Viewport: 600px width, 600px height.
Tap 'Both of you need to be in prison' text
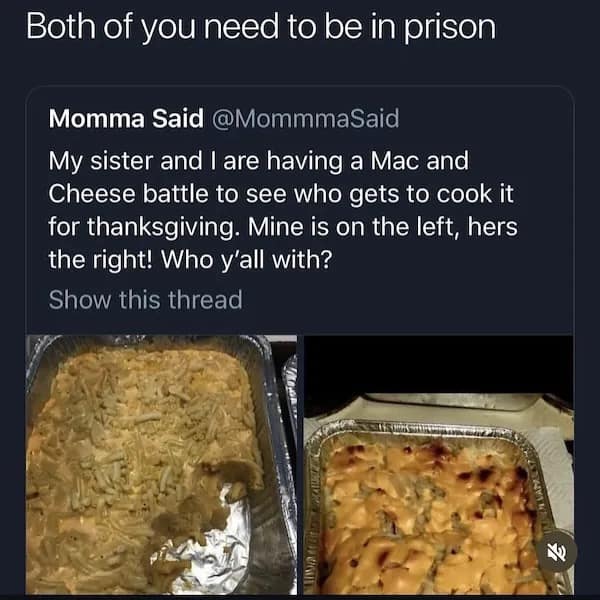(x=261, y=28)
